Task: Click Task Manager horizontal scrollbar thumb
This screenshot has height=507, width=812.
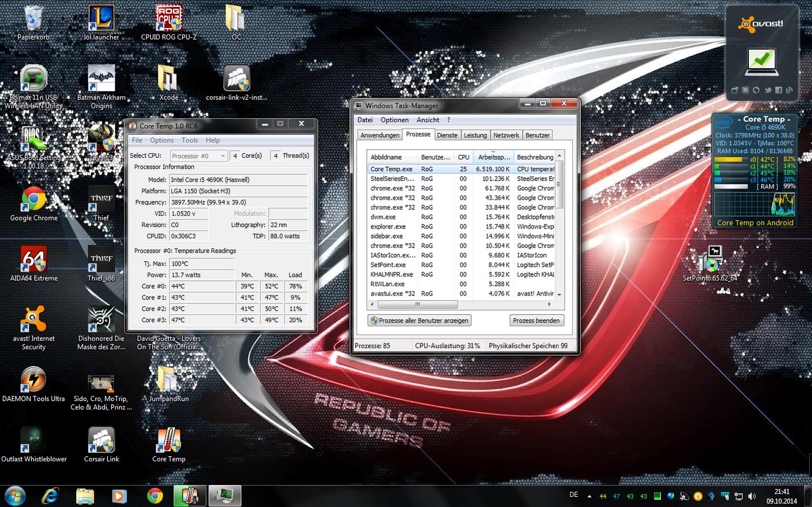Action: 416,305
